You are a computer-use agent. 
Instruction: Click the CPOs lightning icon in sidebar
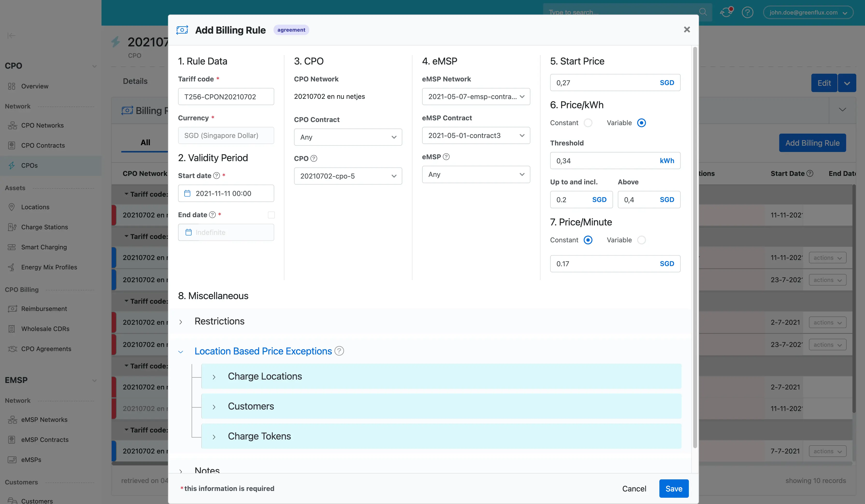pyautogui.click(x=12, y=166)
